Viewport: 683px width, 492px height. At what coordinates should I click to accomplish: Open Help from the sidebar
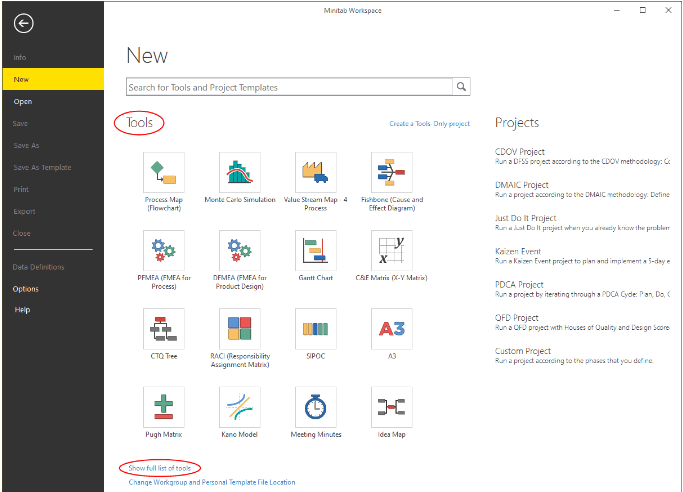click(x=22, y=310)
